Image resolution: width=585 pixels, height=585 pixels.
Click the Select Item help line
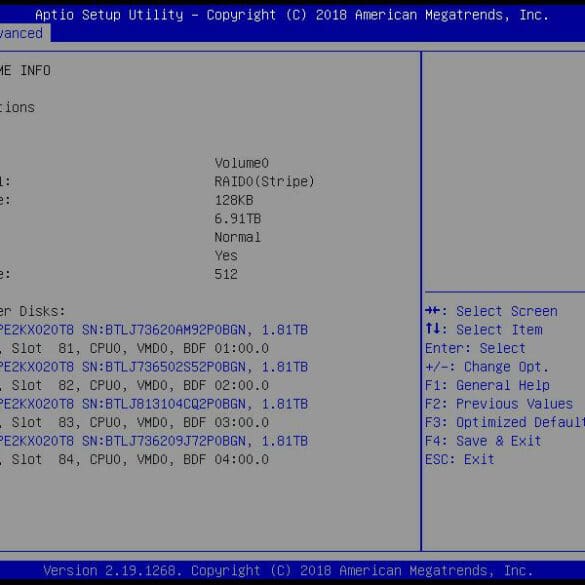click(484, 330)
